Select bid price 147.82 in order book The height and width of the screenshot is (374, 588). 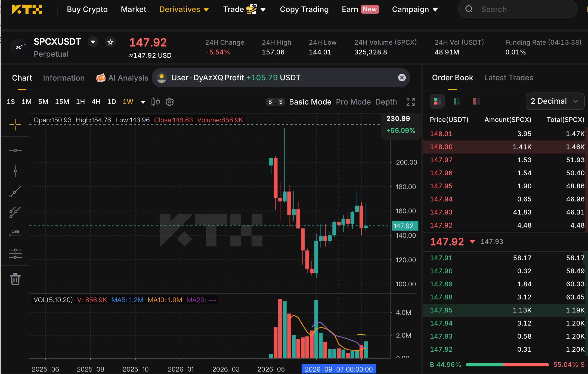coord(441,349)
